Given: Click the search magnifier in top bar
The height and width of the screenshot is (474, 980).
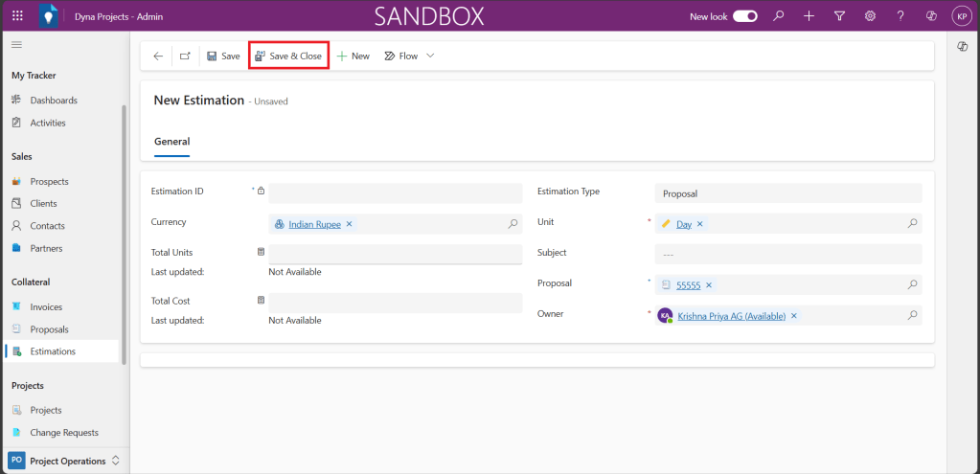Looking at the screenshot, I should (x=779, y=16).
